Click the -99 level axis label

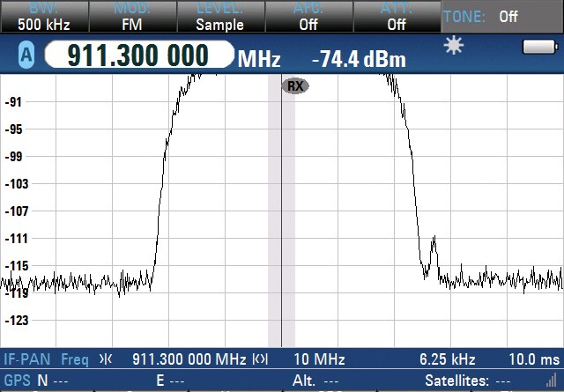13,157
